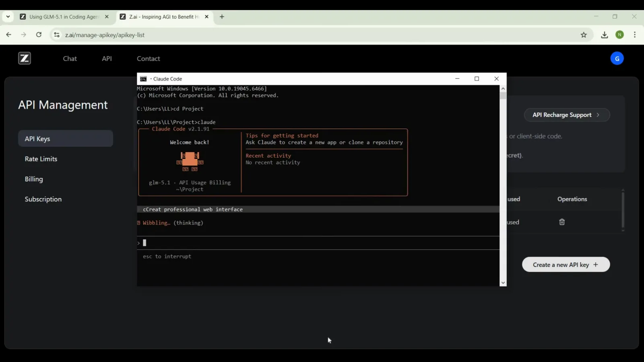The image size is (644, 362).
Task: Click 'Claude Code v2.1.91' header text
Action: click(x=181, y=129)
